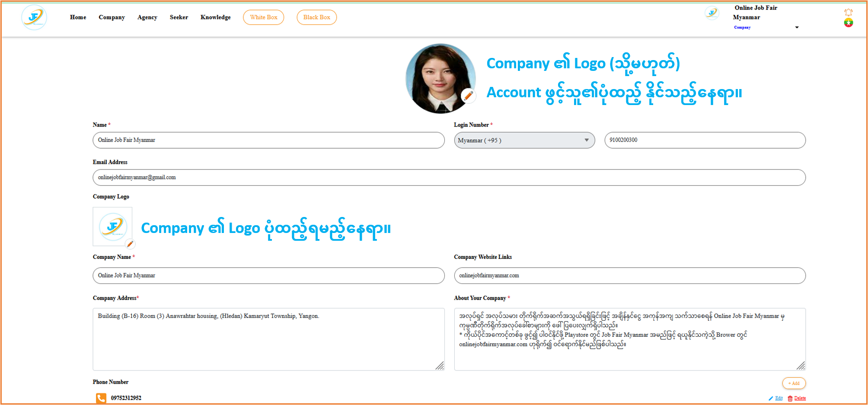Click the red trash icon beside Delete
The width and height of the screenshot is (868, 405).
(790, 398)
